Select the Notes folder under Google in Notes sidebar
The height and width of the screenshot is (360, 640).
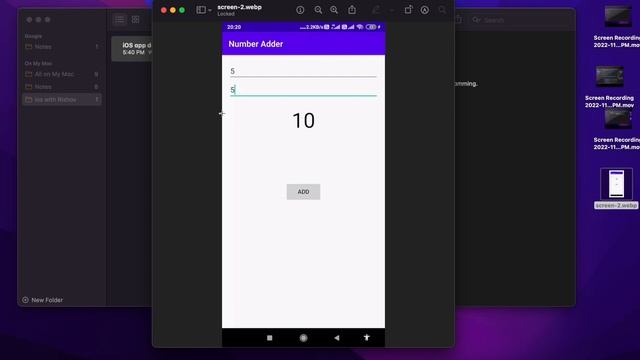pyautogui.click(x=62, y=47)
